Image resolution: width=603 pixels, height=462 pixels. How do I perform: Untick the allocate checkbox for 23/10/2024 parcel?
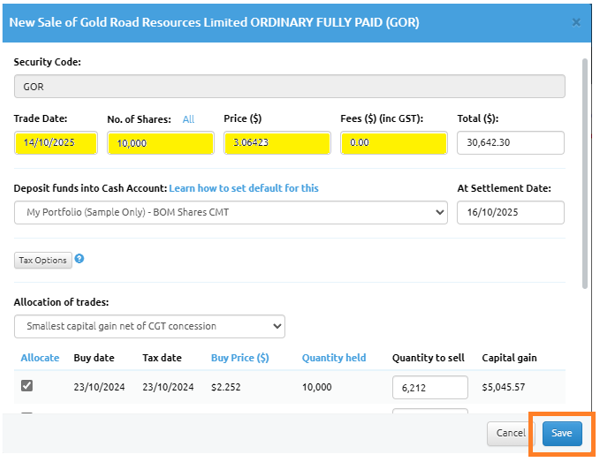tap(26, 387)
